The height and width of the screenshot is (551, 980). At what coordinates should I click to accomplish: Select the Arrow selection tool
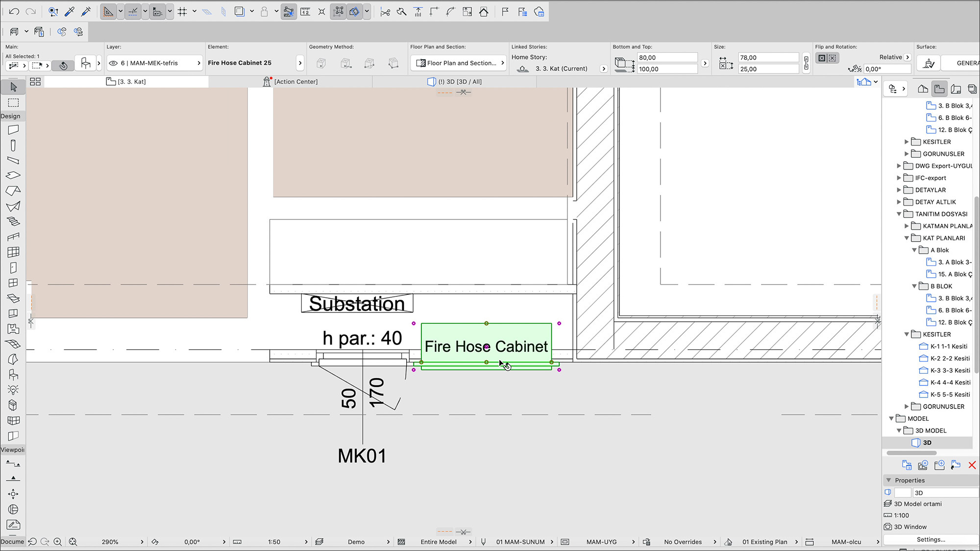(13, 87)
